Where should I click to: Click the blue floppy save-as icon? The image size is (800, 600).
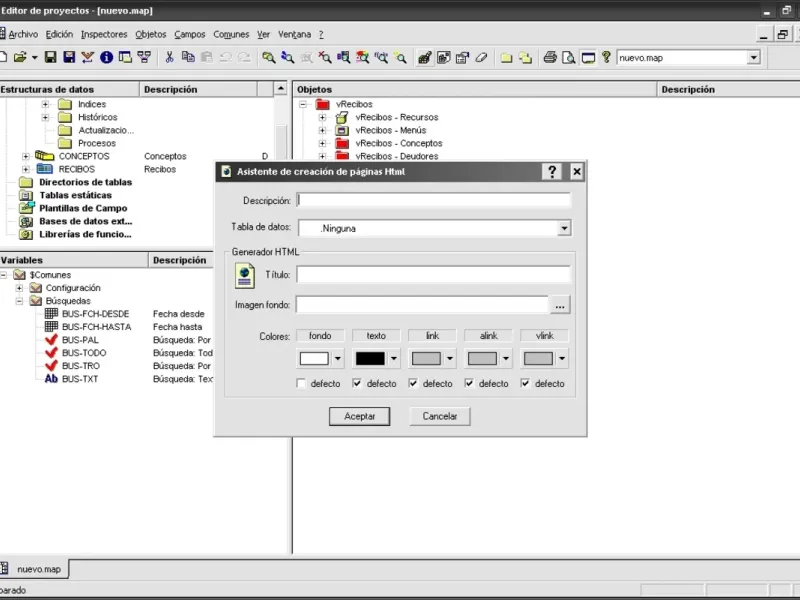pos(69,57)
